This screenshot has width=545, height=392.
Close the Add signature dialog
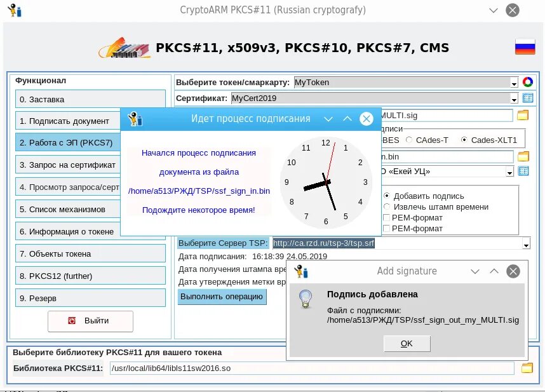point(513,271)
